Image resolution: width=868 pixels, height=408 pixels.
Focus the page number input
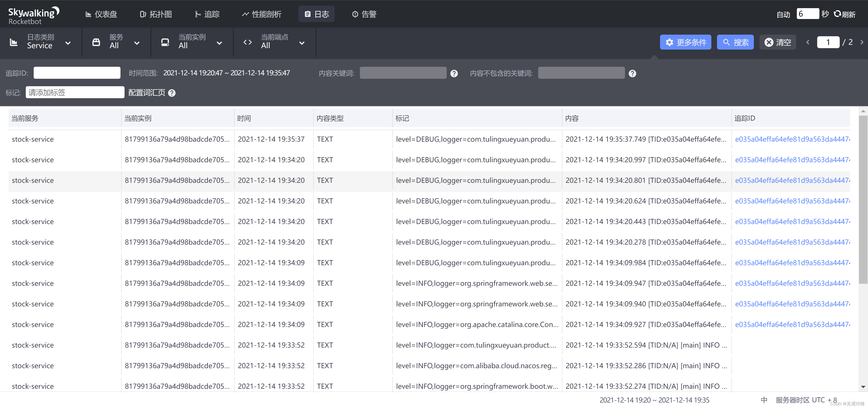coord(828,42)
